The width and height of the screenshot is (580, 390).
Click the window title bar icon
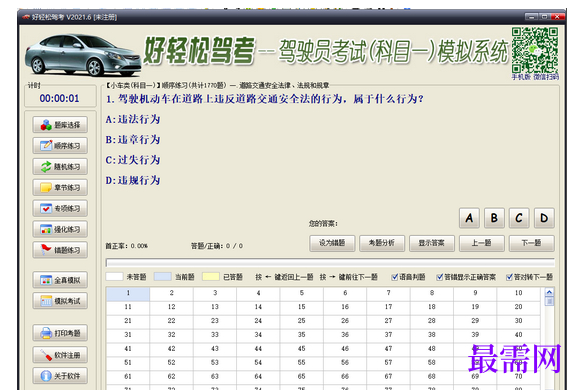pyautogui.click(x=26, y=17)
